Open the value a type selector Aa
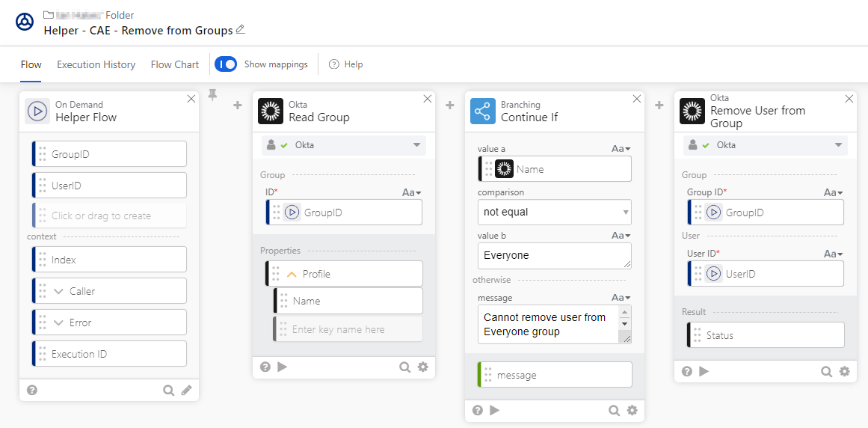 (621, 149)
